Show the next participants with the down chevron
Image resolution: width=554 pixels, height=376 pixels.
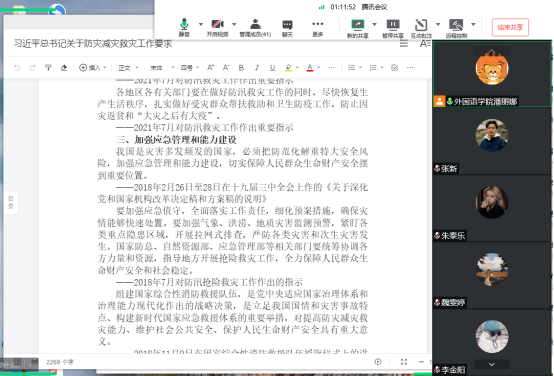[491, 364]
